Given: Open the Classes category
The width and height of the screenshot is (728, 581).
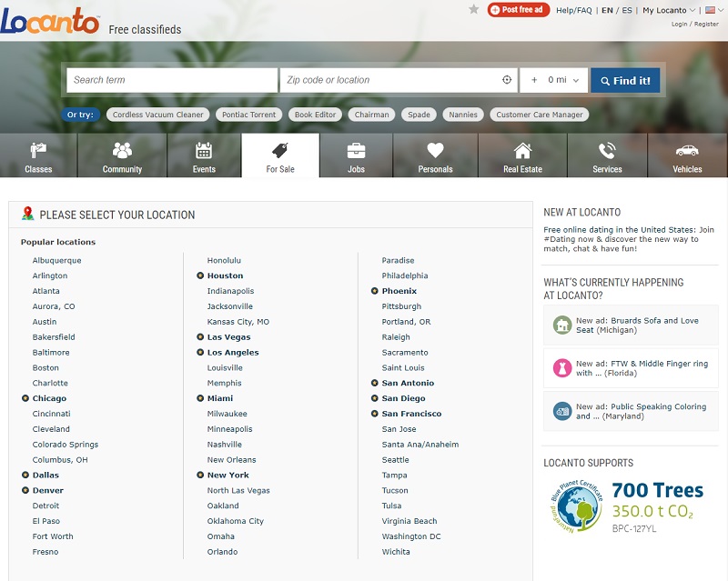Looking at the screenshot, I should (x=38, y=155).
